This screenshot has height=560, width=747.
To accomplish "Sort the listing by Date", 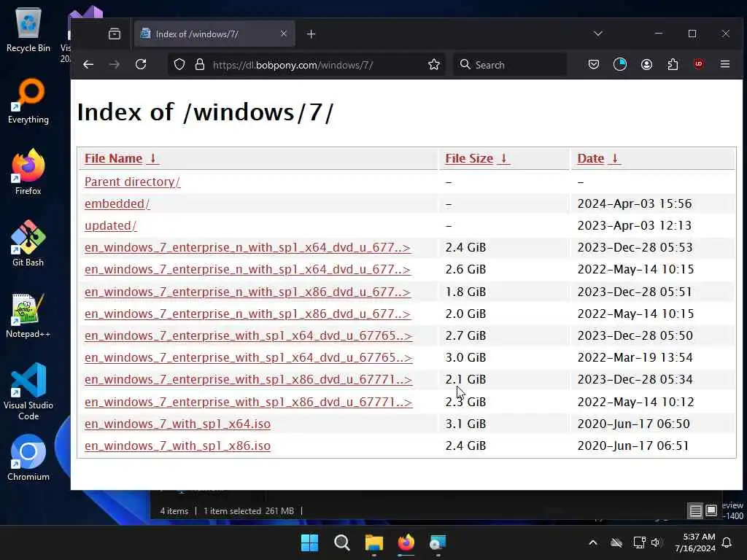I will [599, 158].
